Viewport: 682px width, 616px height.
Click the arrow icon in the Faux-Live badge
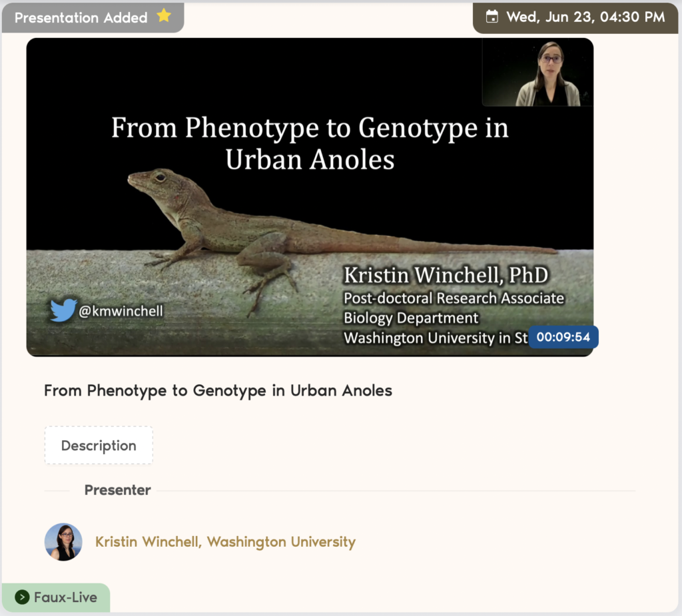22,597
